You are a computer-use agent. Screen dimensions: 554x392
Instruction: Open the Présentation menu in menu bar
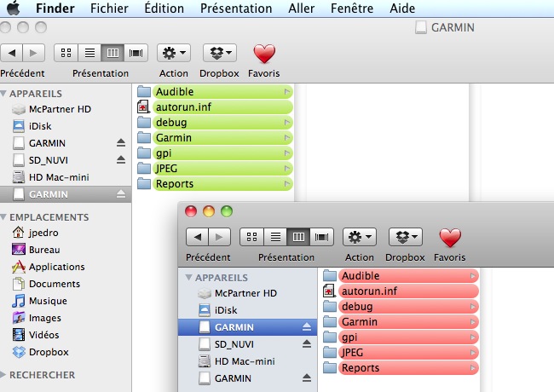click(236, 9)
